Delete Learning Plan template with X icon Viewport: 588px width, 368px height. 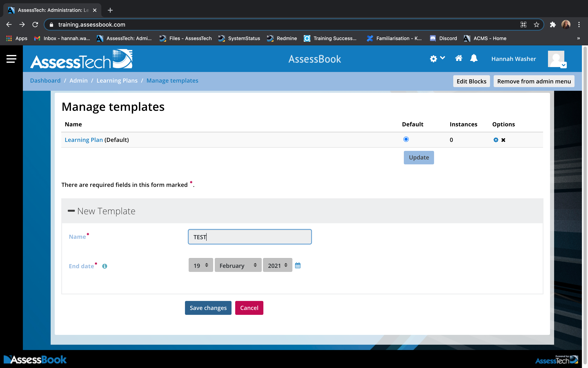click(x=503, y=140)
